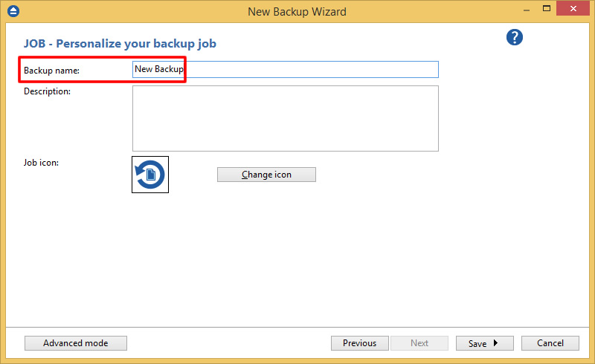Cancel the backup wizard
The image size is (595, 364).
coord(550,343)
